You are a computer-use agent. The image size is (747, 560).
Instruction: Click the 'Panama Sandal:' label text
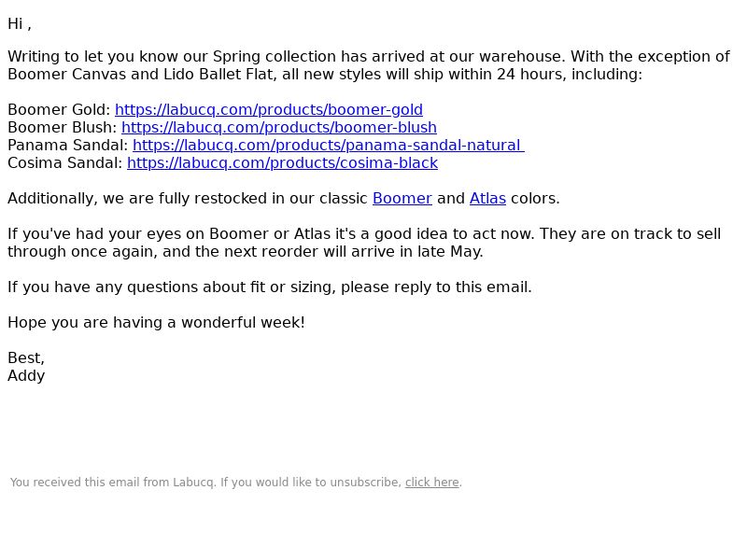tap(67, 146)
